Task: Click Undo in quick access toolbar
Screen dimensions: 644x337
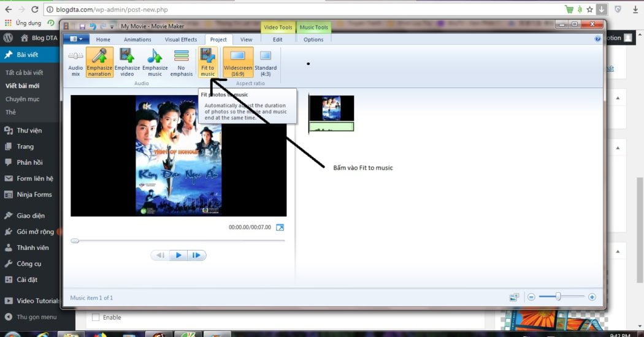Action: 93,26
